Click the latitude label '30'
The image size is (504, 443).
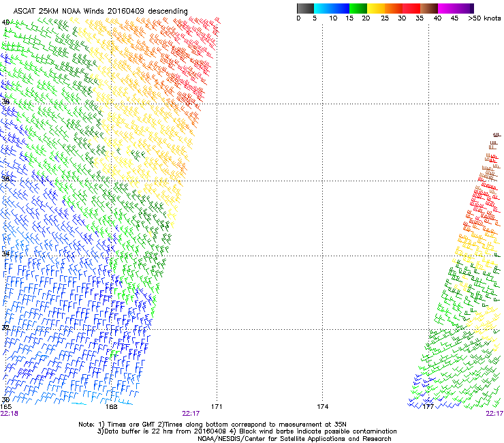click(5, 400)
